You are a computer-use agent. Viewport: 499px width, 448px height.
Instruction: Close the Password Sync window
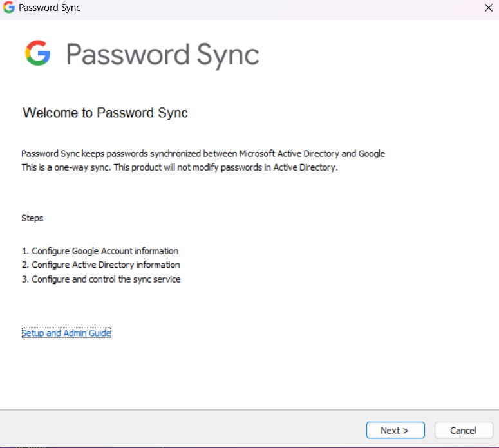pyautogui.click(x=489, y=8)
